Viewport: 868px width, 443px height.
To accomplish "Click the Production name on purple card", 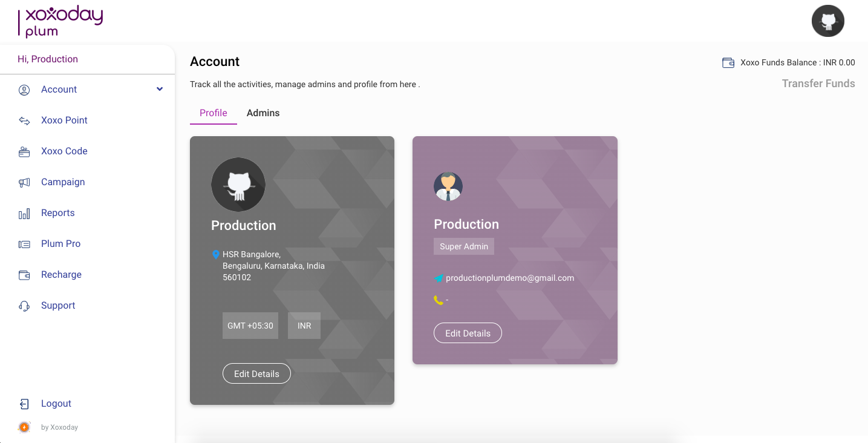I will 466,225.
